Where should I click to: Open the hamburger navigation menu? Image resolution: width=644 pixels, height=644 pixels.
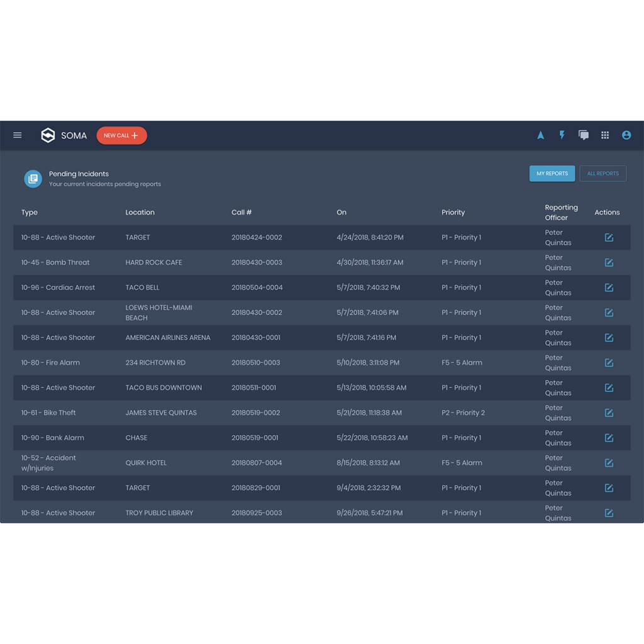(x=17, y=135)
